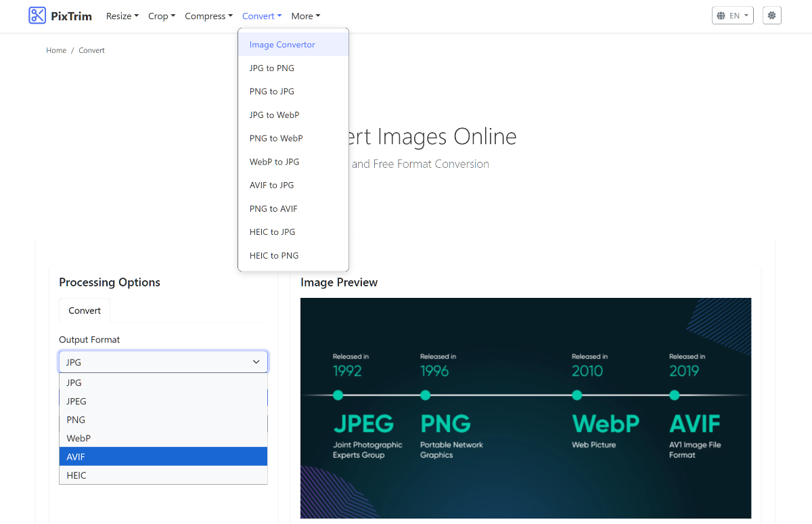Viewport: 812px width, 524px height.
Task: Pick HEIC in Output Format list
Action: tap(163, 475)
